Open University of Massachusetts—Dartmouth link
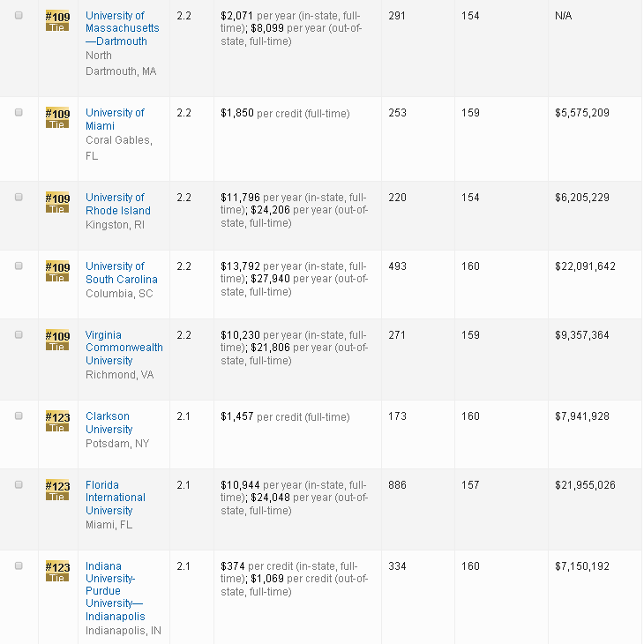This screenshot has width=644, height=644. [x=122, y=28]
